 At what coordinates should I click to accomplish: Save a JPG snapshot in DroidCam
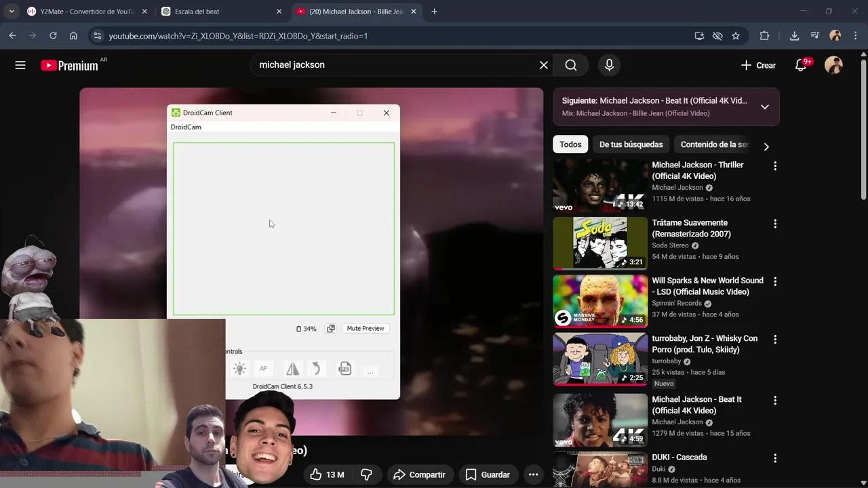[344, 369]
